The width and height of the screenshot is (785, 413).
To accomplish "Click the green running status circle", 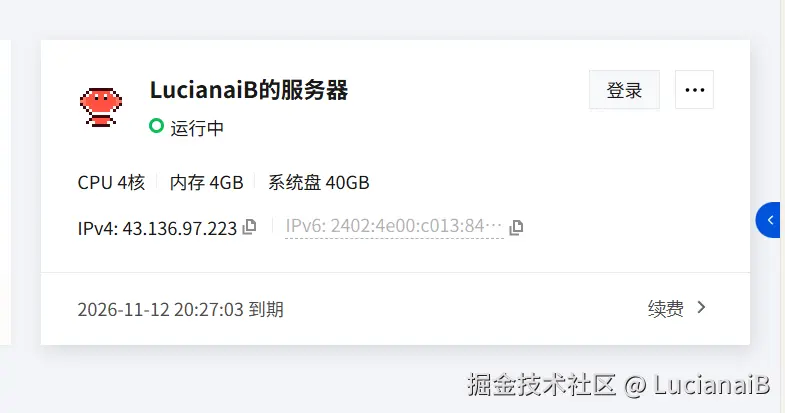I will (156, 126).
